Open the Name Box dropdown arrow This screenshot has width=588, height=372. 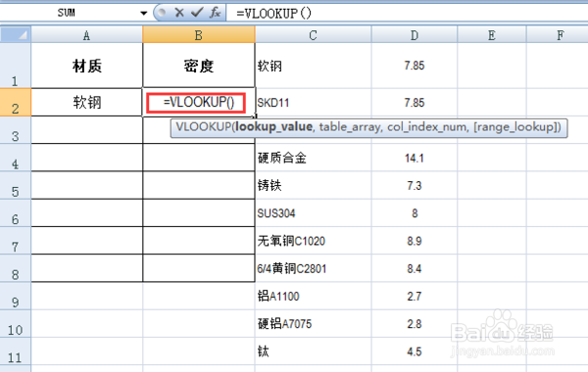(144, 13)
